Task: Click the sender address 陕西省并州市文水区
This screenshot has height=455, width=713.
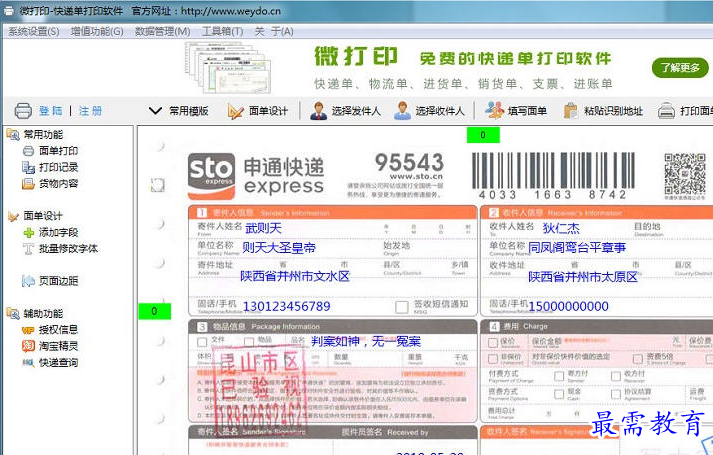Action: pyautogui.click(x=295, y=276)
